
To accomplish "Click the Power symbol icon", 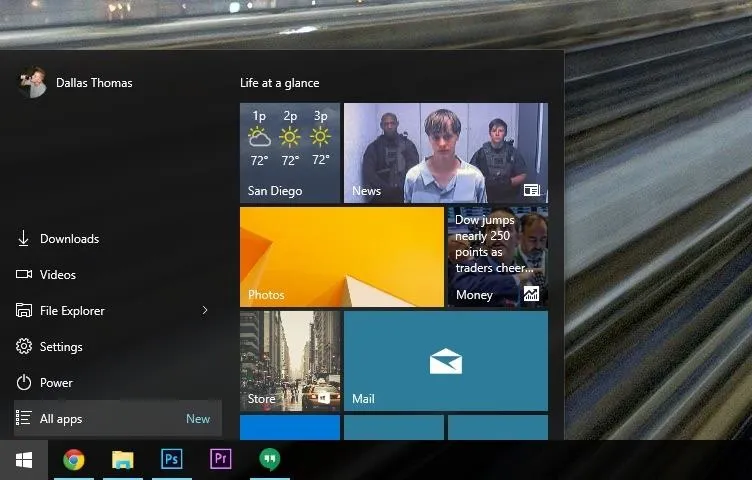I will click(x=24, y=382).
